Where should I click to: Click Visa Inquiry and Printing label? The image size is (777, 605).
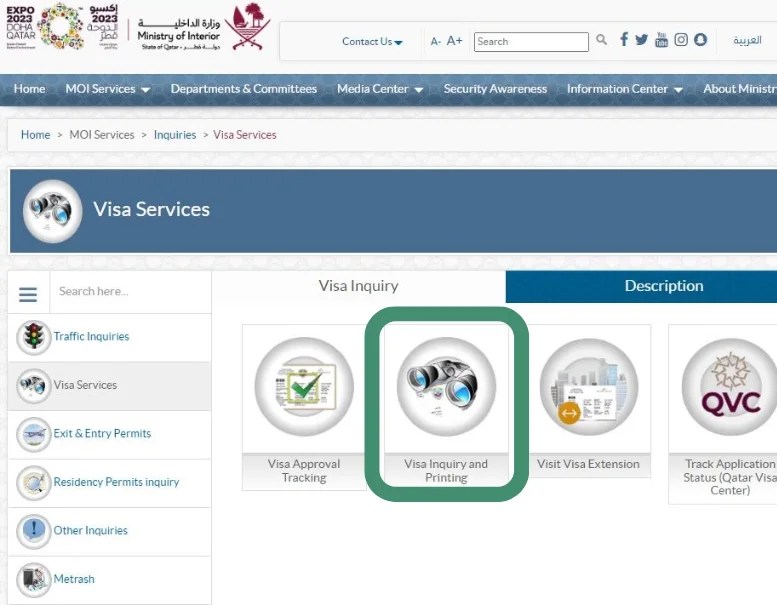[x=446, y=471]
